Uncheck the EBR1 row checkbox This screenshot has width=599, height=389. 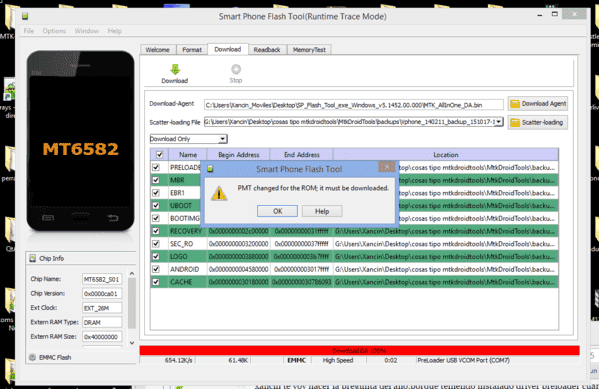[156, 193]
